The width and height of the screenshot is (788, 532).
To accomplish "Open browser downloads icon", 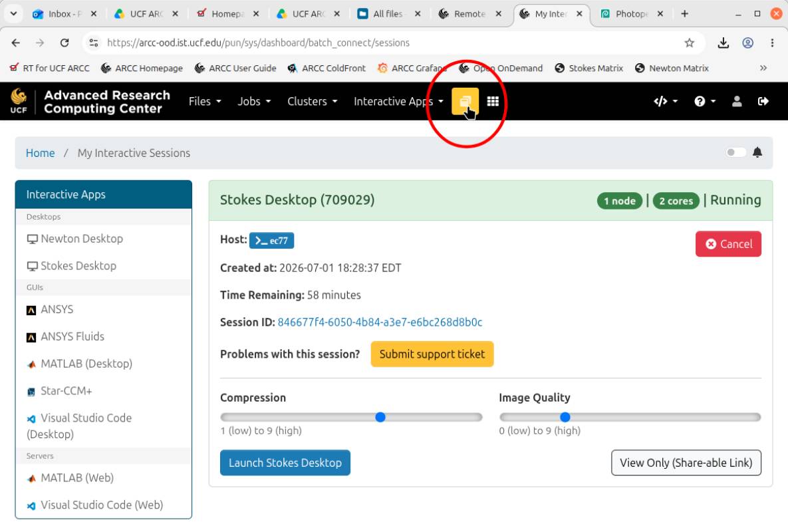I will coord(723,43).
